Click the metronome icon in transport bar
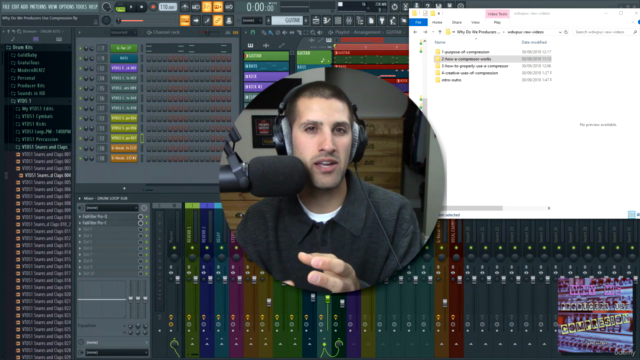The image size is (640, 360). (185, 7)
